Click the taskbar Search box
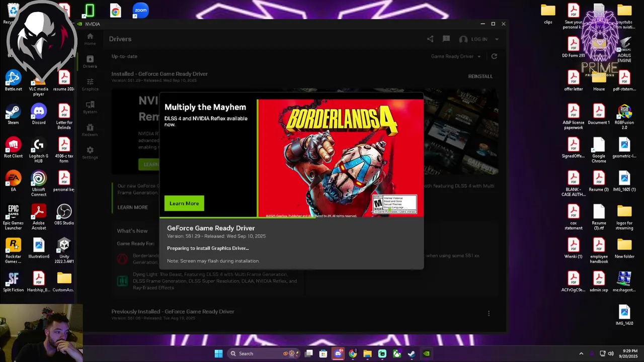Screen dimensions: 644x362 264,353
